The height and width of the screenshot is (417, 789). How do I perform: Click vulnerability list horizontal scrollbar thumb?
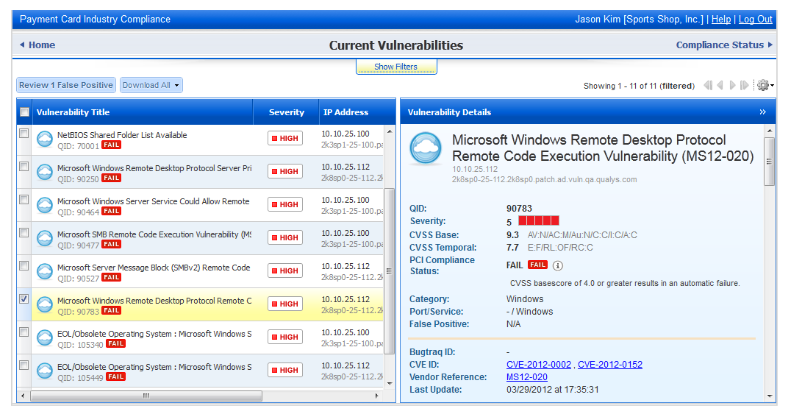click(x=146, y=396)
